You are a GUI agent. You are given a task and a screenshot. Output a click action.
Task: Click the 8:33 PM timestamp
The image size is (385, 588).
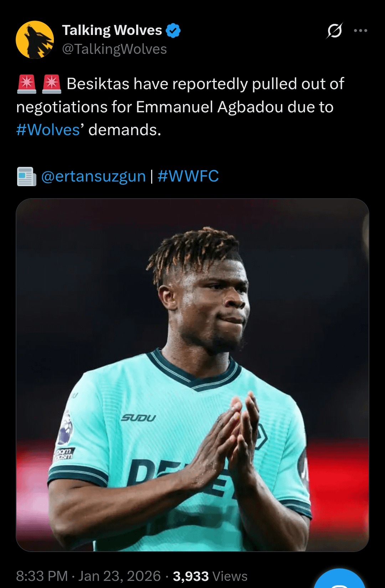point(42,576)
